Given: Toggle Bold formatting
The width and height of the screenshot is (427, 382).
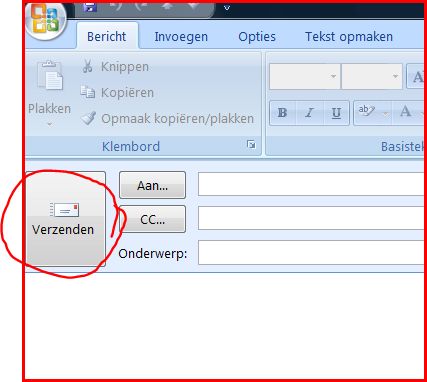Looking at the screenshot, I should click(282, 113).
